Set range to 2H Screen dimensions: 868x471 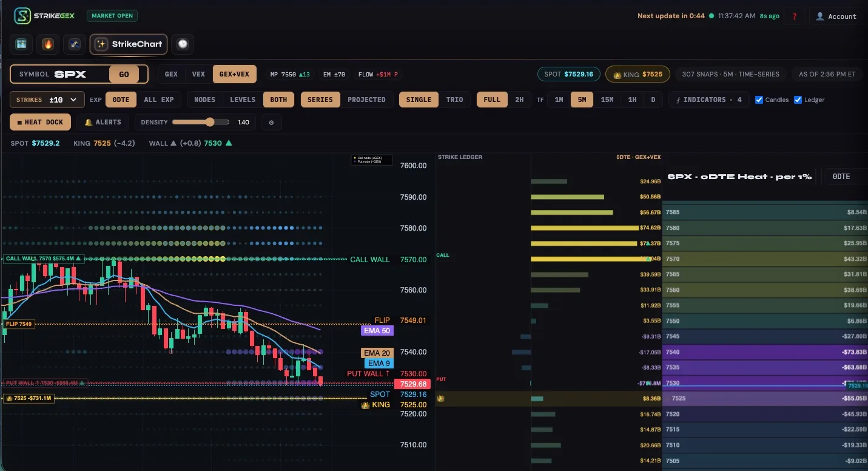coord(519,100)
